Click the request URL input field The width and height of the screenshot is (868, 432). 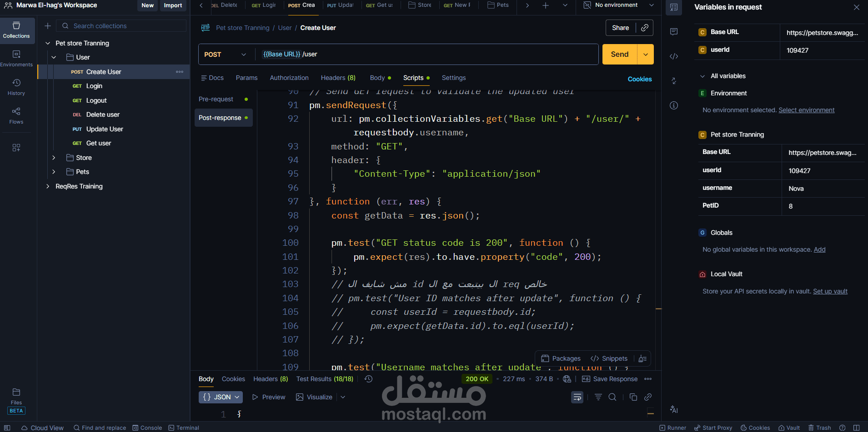pos(426,55)
